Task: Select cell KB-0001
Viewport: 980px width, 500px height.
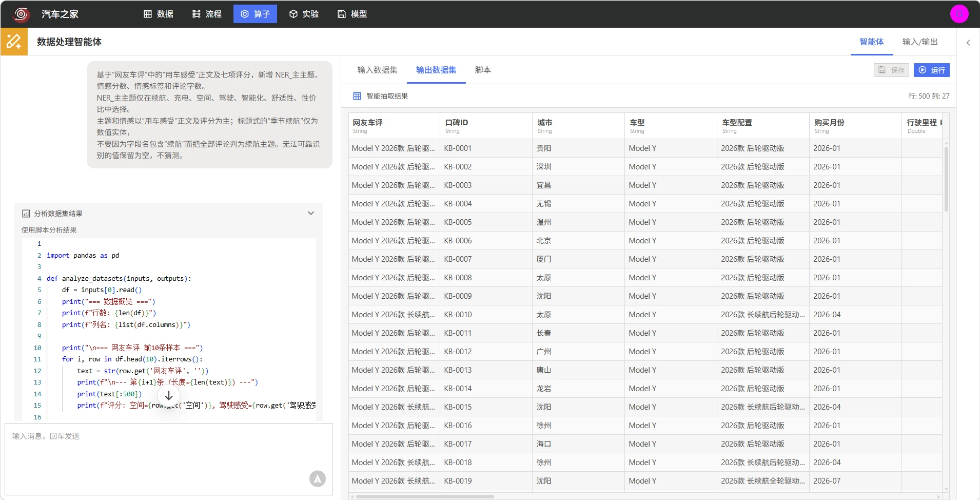Action: [x=486, y=148]
